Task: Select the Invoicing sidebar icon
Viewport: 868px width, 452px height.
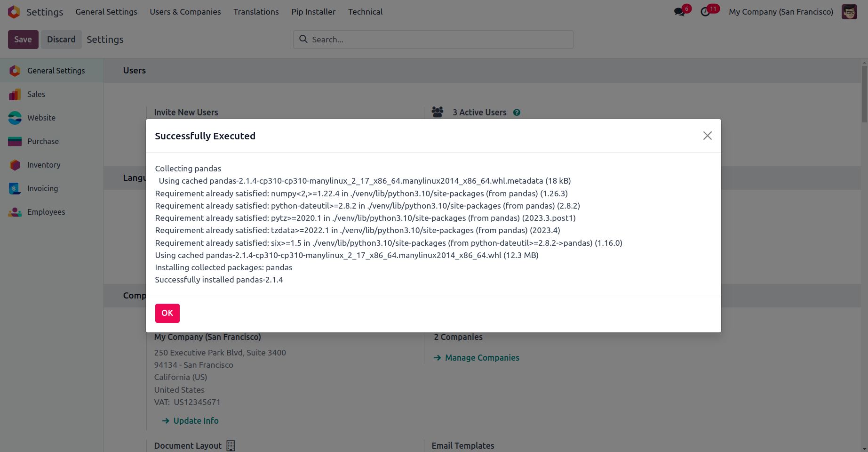Action: [15, 188]
